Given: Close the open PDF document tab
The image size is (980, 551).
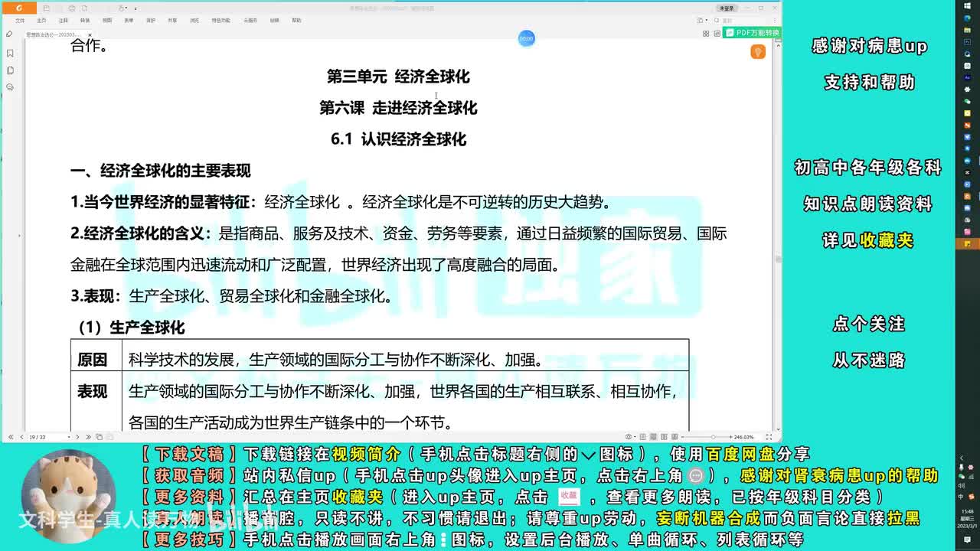Looking at the screenshot, I should point(90,34).
